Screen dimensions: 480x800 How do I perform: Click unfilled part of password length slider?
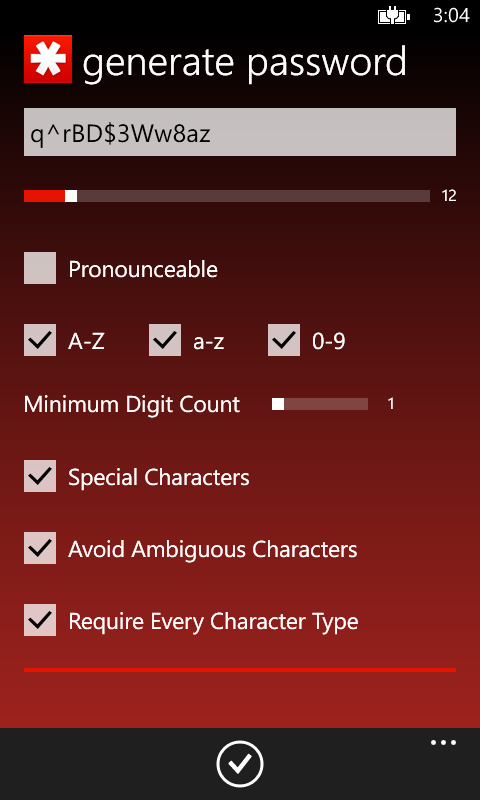[x=254, y=196]
